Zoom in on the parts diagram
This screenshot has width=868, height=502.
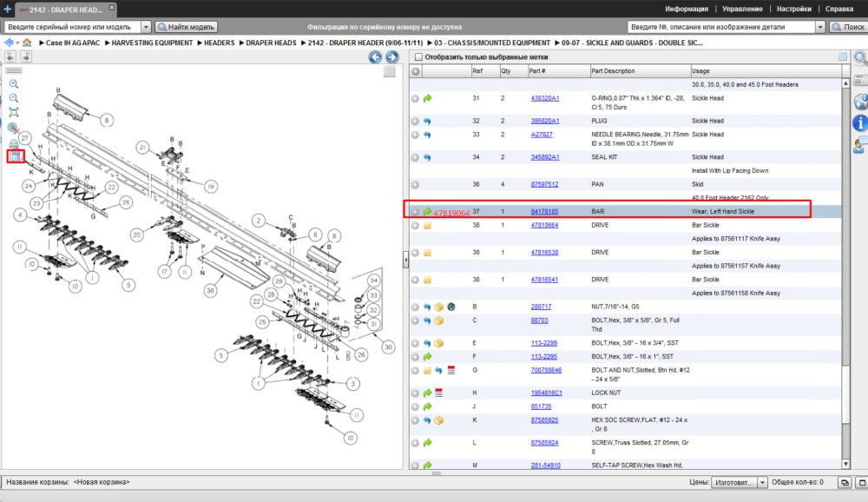pos(14,84)
